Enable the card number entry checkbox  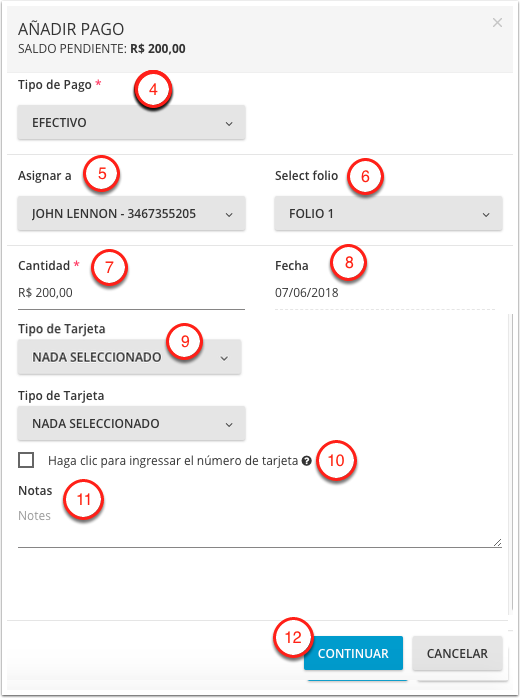coord(26,460)
